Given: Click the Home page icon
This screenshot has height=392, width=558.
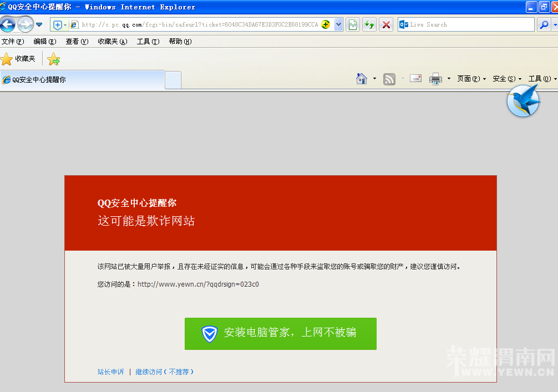Looking at the screenshot, I should click(x=362, y=79).
